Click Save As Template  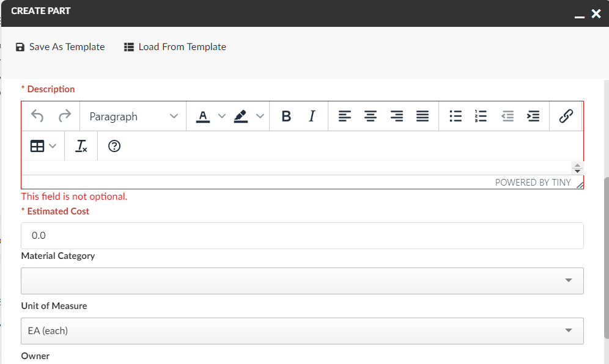[x=60, y=47]
